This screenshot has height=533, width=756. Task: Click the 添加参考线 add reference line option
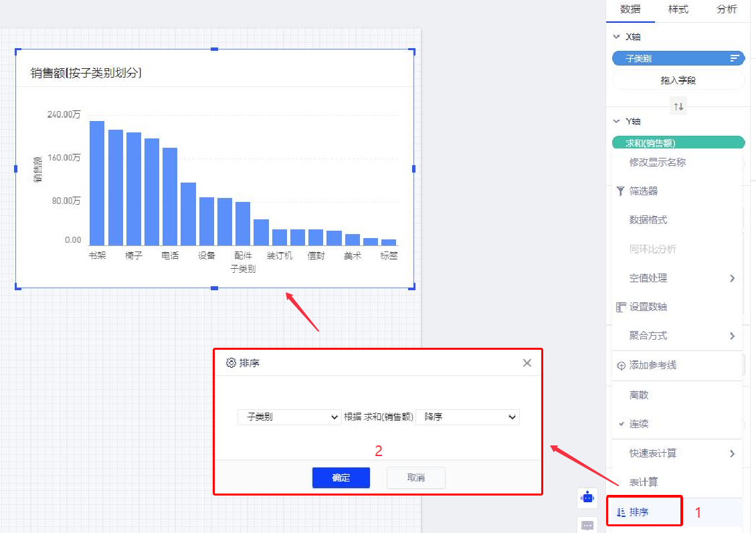tap(652, 365)
